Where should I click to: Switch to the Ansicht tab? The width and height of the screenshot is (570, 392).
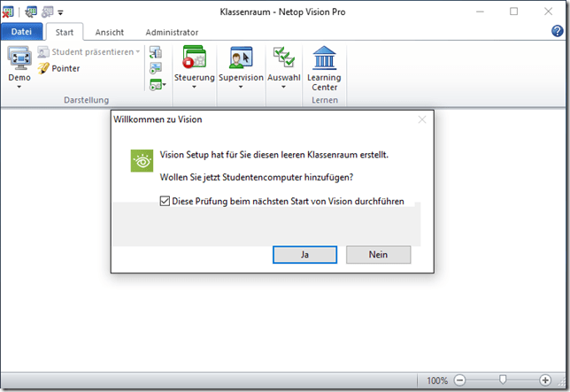[110, 32]
